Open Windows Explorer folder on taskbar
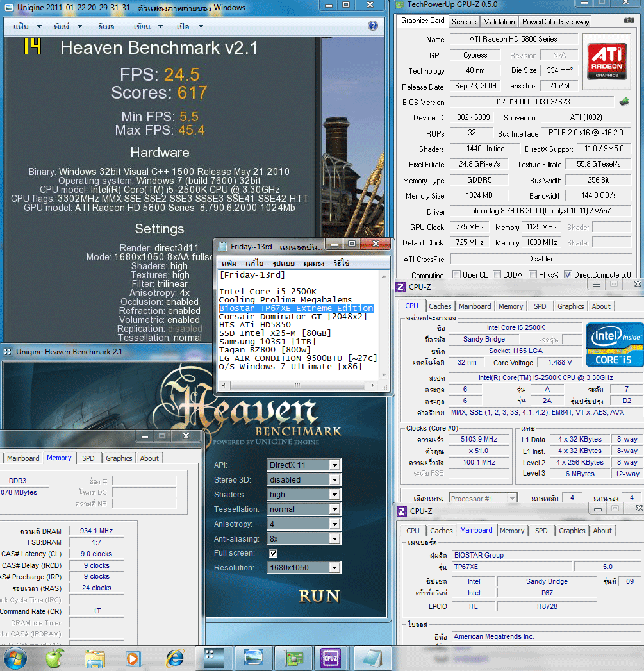 [95, 658]
